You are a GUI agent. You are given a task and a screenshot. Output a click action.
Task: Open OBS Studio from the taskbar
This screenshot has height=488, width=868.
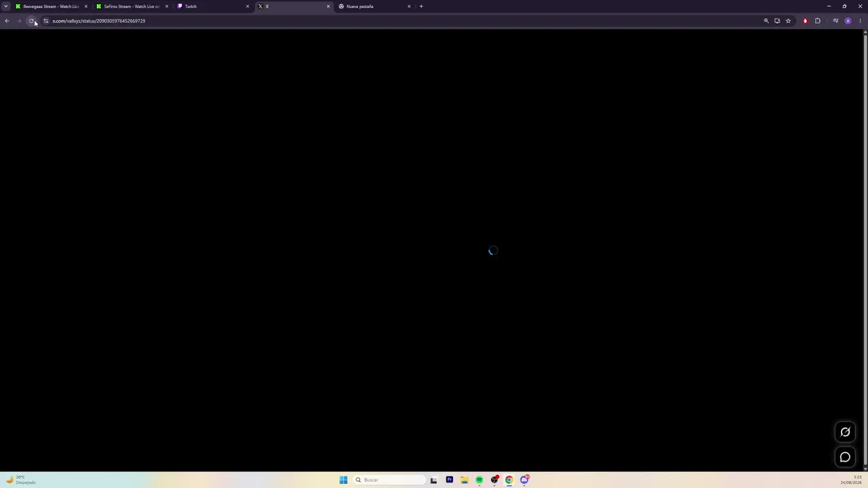point(494,480)
